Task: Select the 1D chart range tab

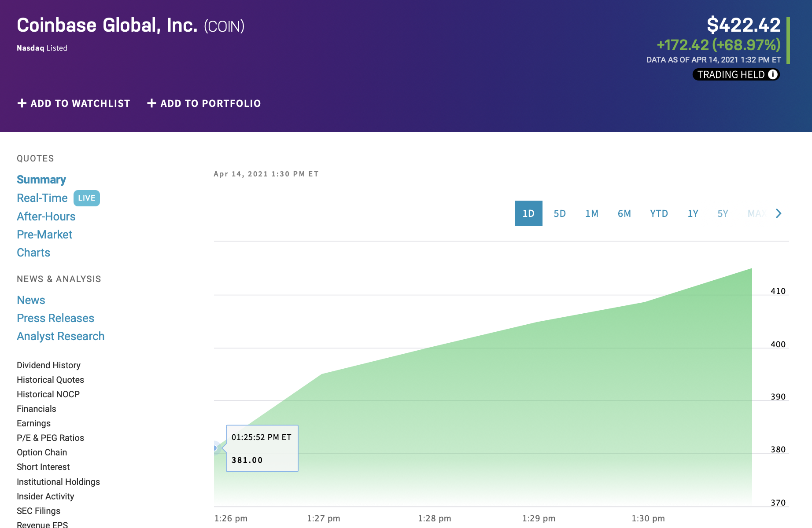Action: [x=528, y=213]
